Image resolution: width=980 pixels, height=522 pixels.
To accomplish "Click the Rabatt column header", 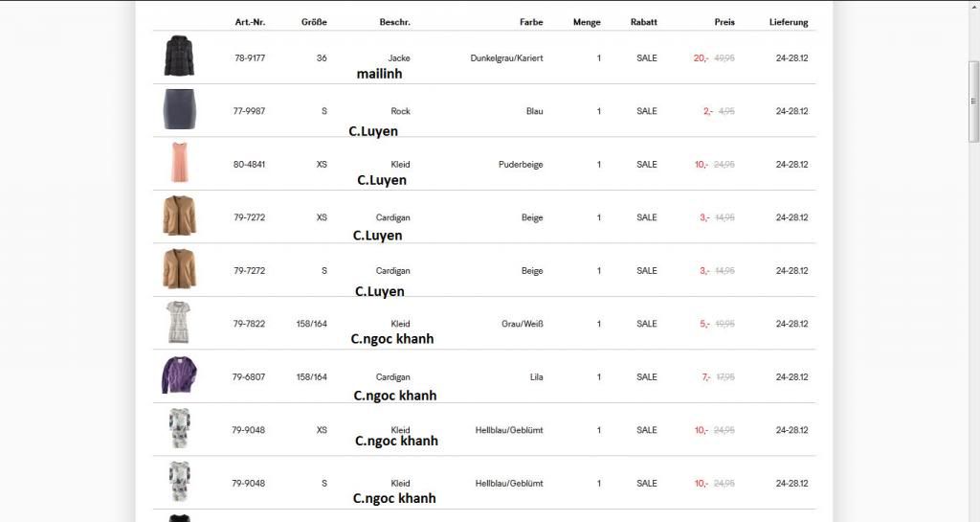I will click(644, 22).
